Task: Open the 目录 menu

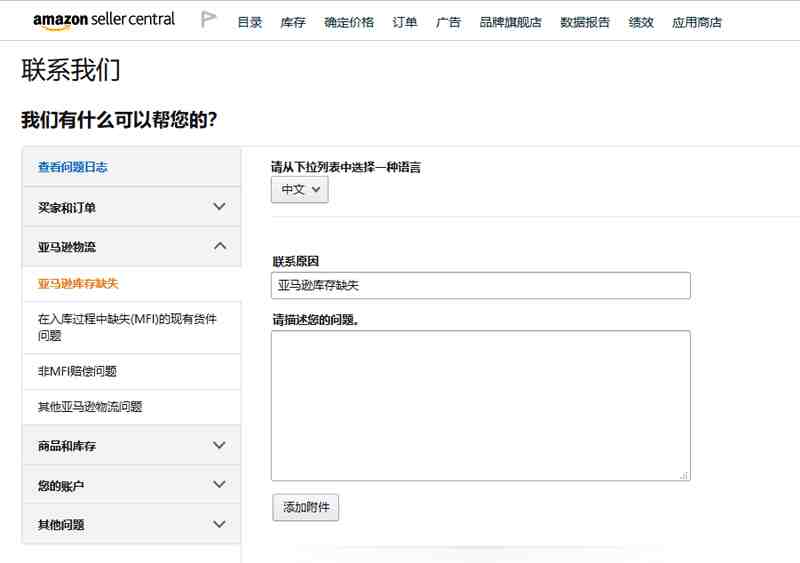Action: [x=250, y=22]
